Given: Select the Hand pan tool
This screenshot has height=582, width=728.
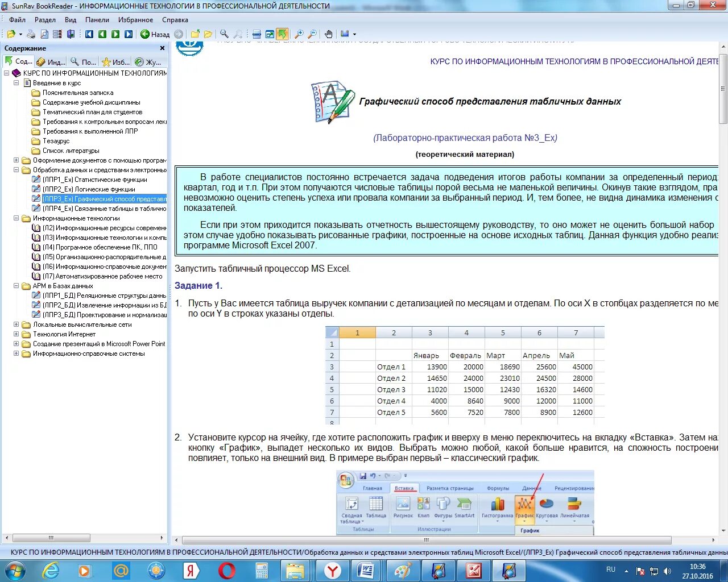Looking at the screenshot, I should [x=329, y=34].
